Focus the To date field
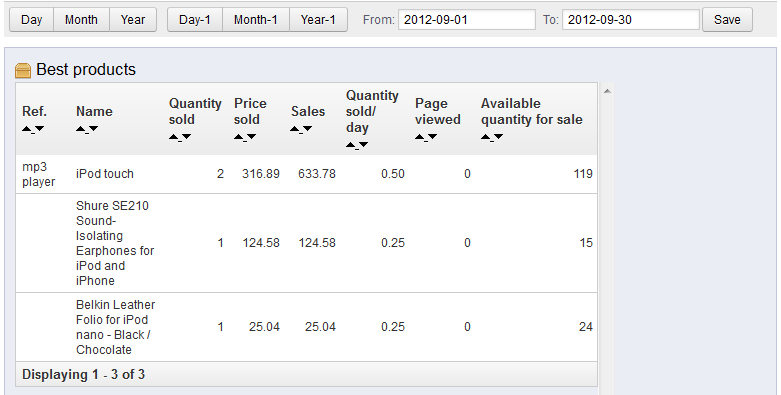781x395 pixels. tap(631, 20)
